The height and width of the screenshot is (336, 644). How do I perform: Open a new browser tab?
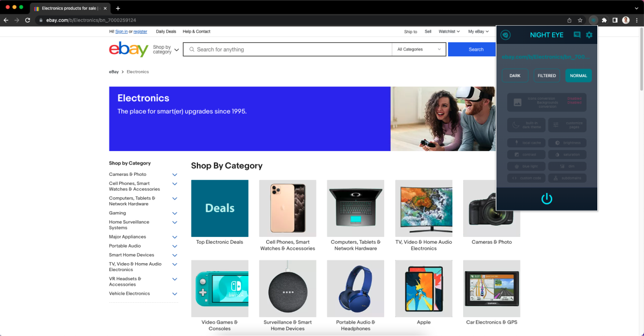[118, 8]
